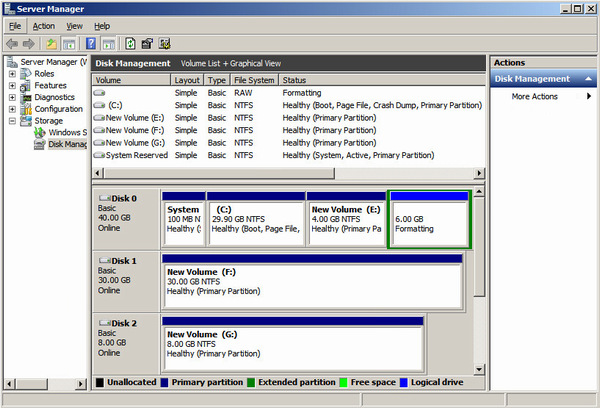Sort by the Volume column header

coord(131,80)
